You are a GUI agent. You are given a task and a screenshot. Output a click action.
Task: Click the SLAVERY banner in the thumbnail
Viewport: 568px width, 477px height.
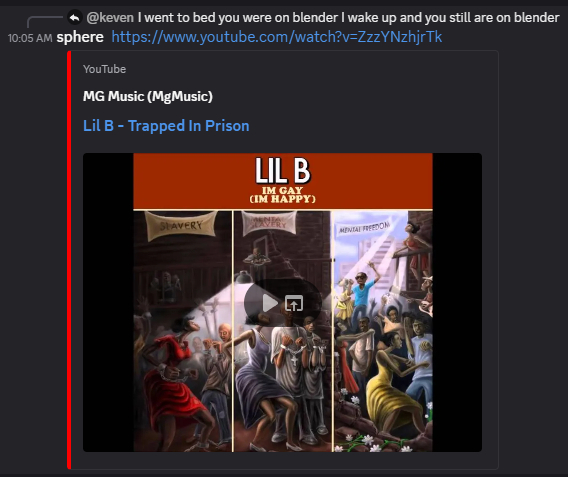coord(181,225)
